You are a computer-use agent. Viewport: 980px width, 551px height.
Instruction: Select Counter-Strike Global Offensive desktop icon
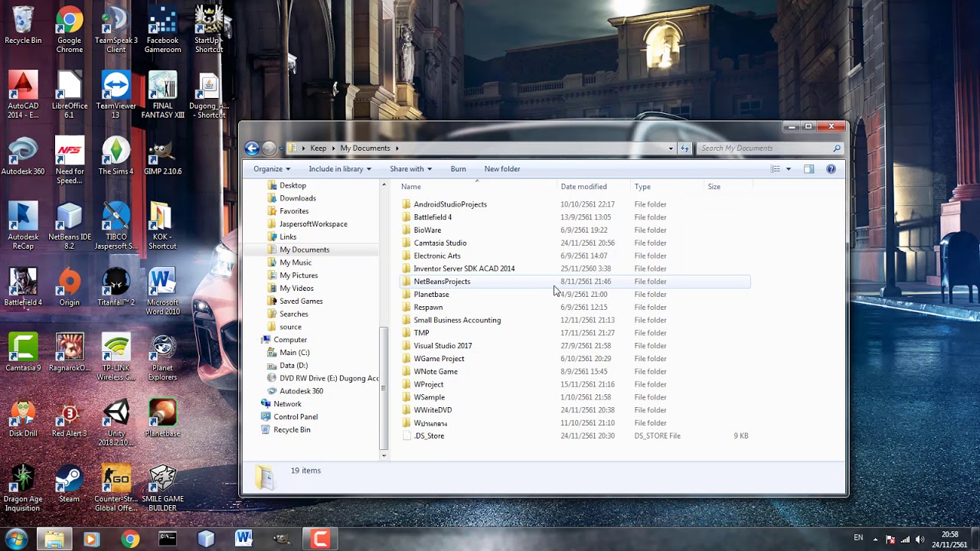tap(116, 488)
